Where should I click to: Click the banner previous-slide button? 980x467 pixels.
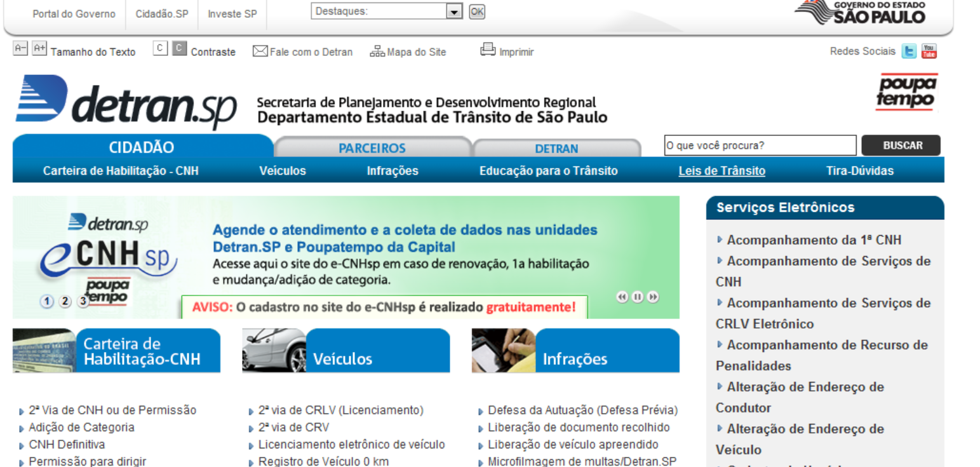click(x=622, y=297)
